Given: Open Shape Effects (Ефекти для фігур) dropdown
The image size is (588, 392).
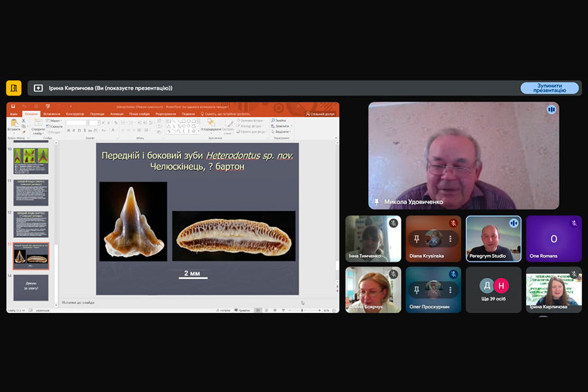Looking at the screenshot, I should coord(252,132).
